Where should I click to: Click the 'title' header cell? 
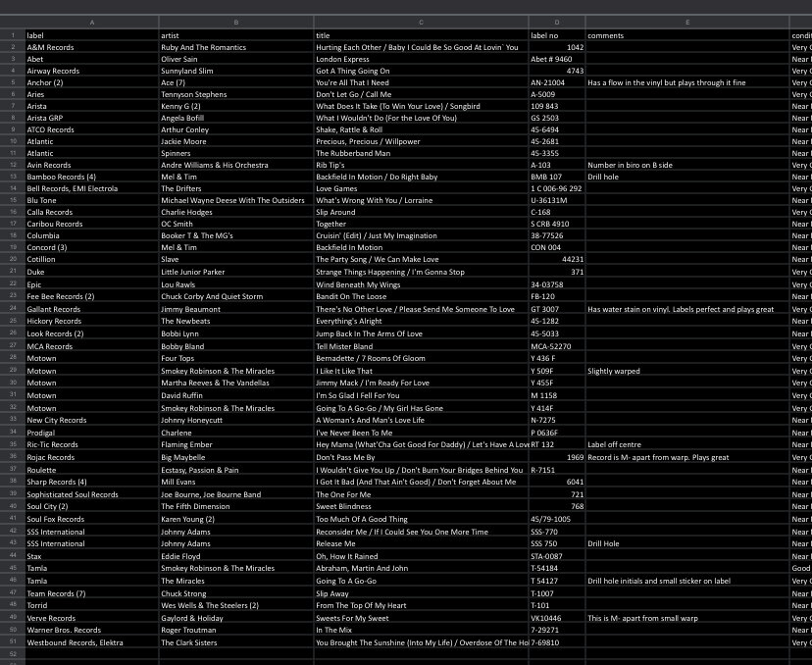tap(421, 35)
